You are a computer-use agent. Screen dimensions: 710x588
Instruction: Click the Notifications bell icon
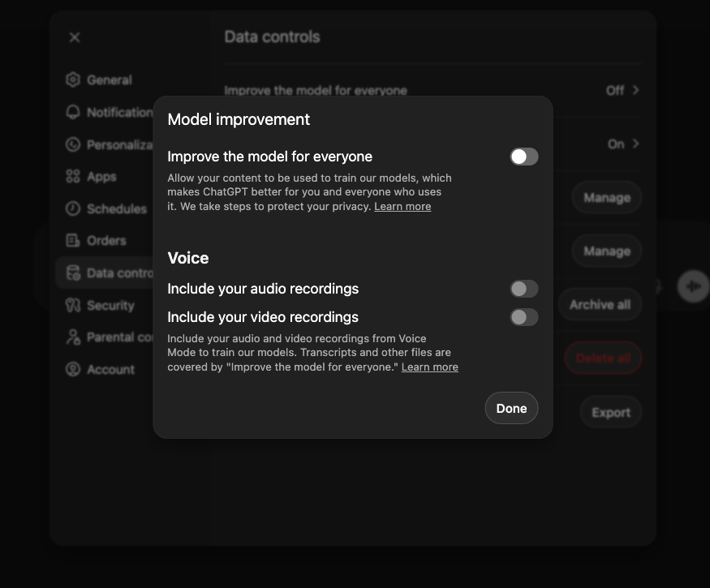[x=73, y=112]
